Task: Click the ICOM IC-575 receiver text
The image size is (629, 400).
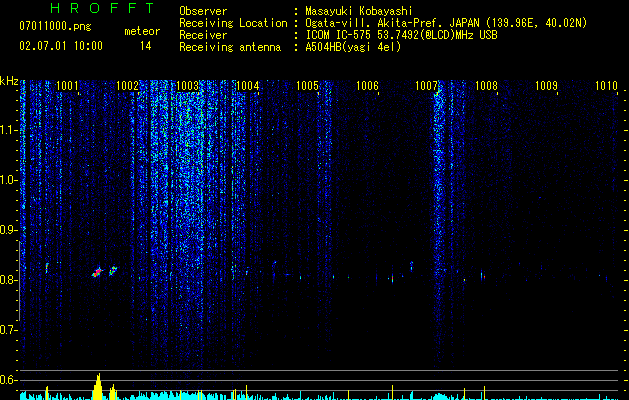Action: (401, 35)
